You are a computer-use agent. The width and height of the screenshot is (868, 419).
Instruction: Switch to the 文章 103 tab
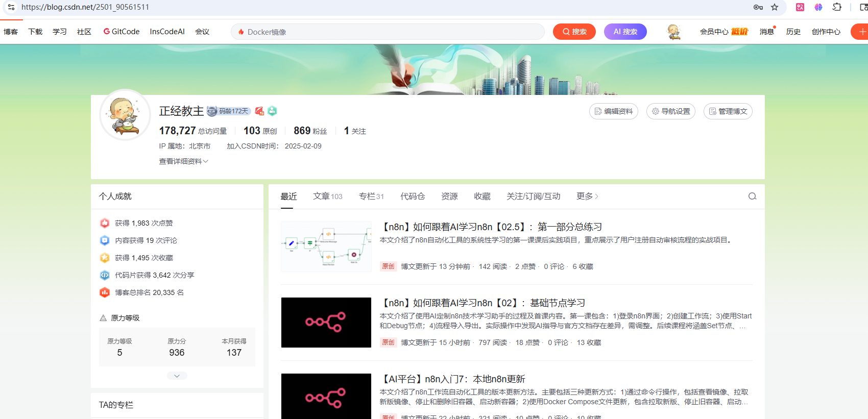coord(328,196)
